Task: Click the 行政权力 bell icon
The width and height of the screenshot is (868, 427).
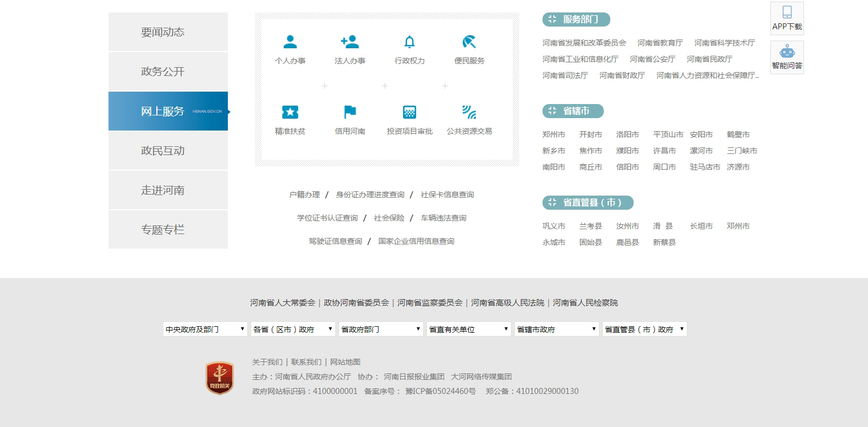Action: [410, 42]
